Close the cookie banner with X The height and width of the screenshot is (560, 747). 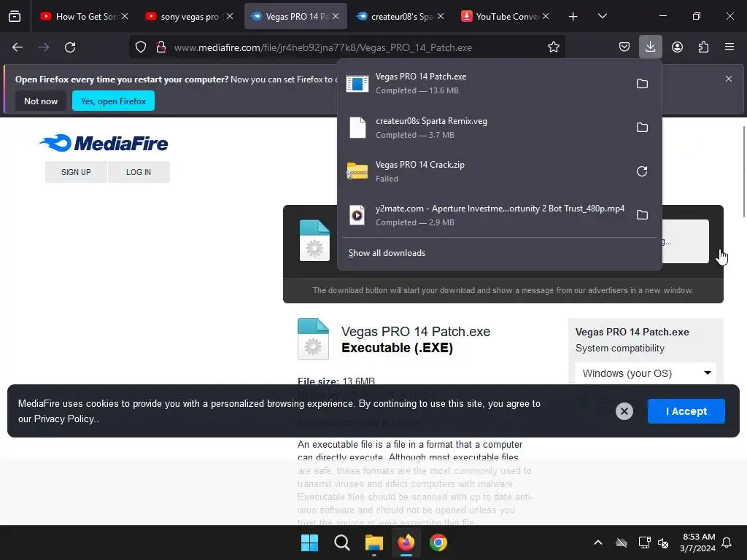point(624,411)
